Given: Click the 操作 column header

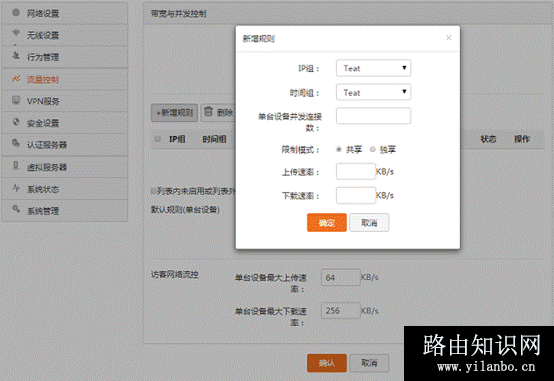Looking at the screenshot, I should point(522,139).
